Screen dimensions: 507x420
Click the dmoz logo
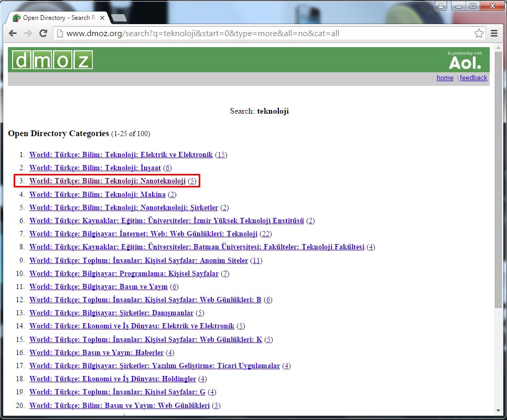[x=52, y=60]
